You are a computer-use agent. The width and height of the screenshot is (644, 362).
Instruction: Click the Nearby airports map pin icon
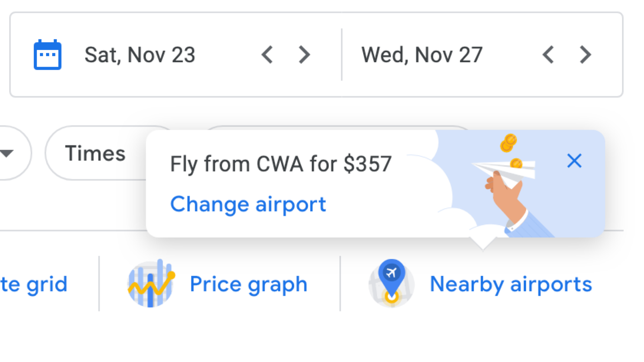pos(392,284)
